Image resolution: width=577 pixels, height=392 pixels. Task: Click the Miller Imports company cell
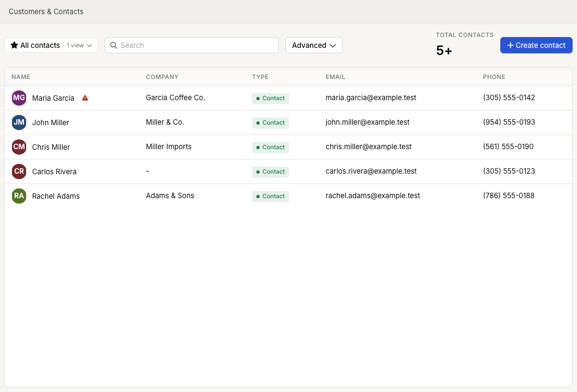pos(169,146)
